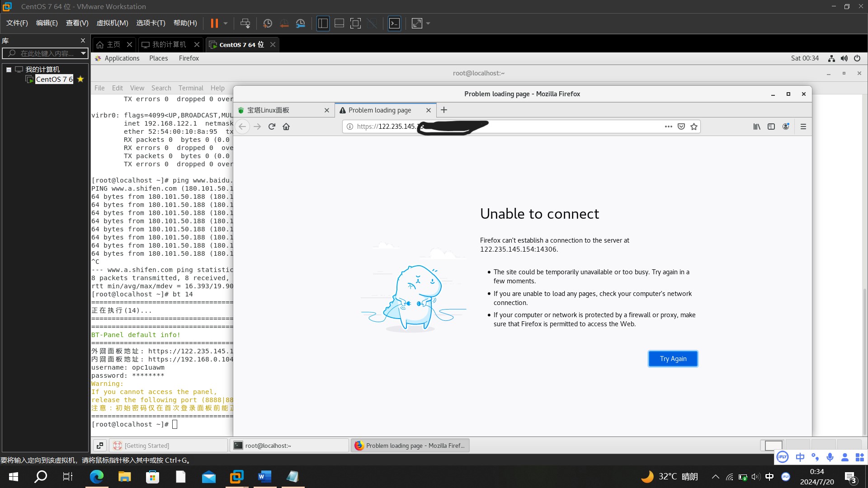This screenshot has height=488, width=868.
Task: Click the GNOME network status icon
Action: [831, 58]
